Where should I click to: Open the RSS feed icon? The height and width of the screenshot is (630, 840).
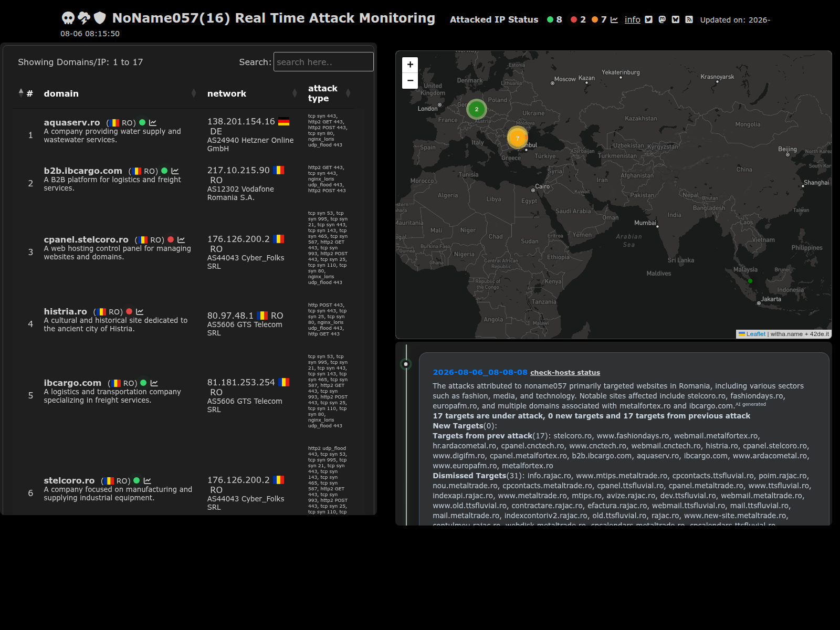point(689,19)
